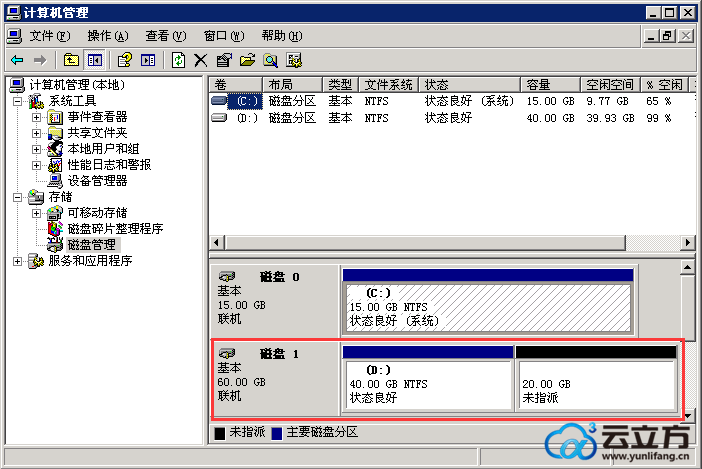
Task: Click the 39.93 GB free space cell
Action: pyautogui.click(x=610, y=118)
